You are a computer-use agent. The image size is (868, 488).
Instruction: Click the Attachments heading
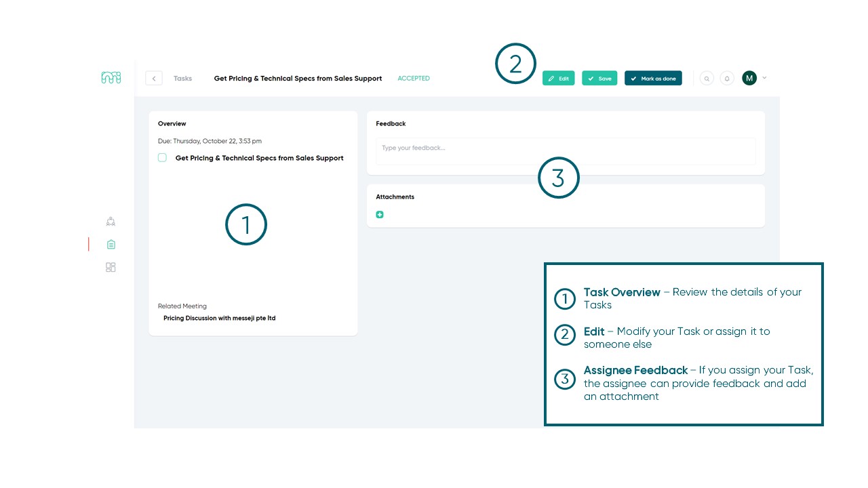395,197
